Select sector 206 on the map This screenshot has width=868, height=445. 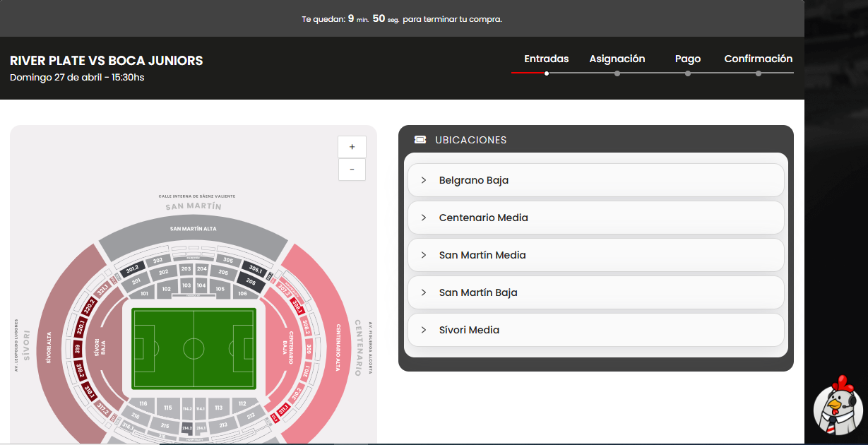tap(251, 282)
